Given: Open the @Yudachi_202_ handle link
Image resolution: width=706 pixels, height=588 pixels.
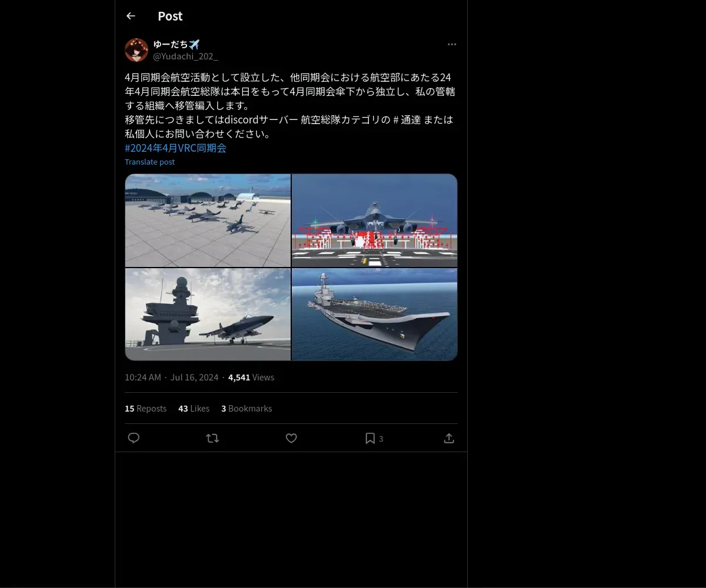Looking at the screenshot, I should coord(185,56).
